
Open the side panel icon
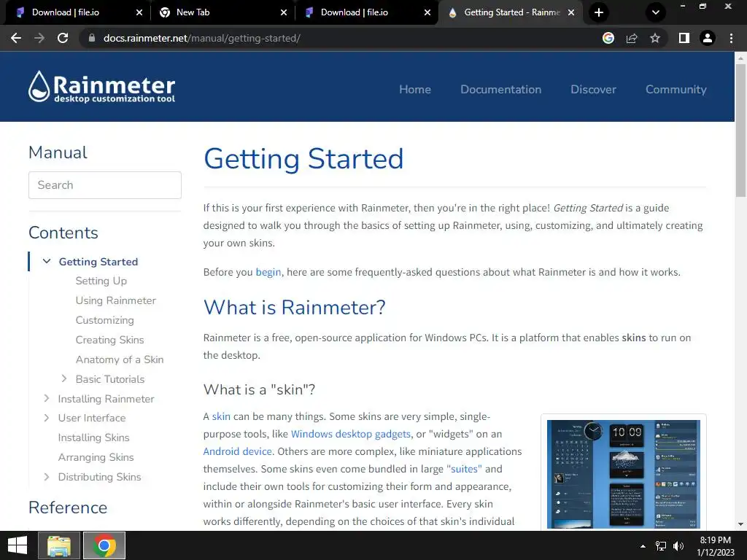click(x=684, y=38)
